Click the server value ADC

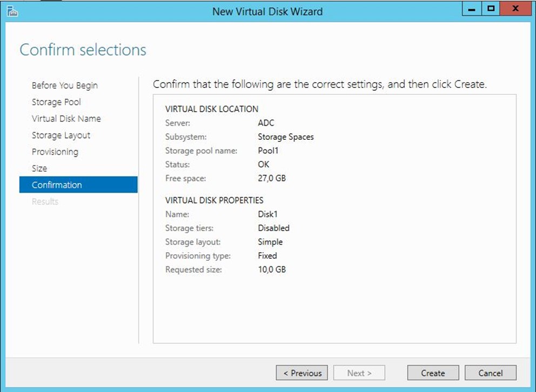(266, 123)
